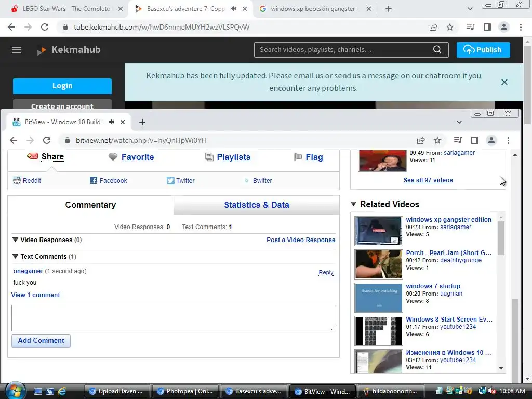Add video to Favorite
Screen dimensions: 532x399
(137, 157)
